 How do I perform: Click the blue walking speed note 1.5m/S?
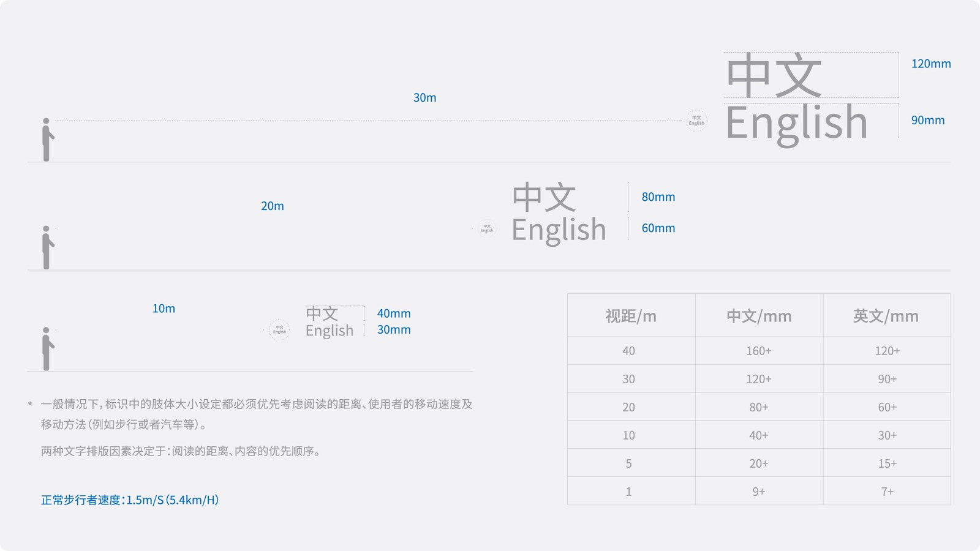130,500
